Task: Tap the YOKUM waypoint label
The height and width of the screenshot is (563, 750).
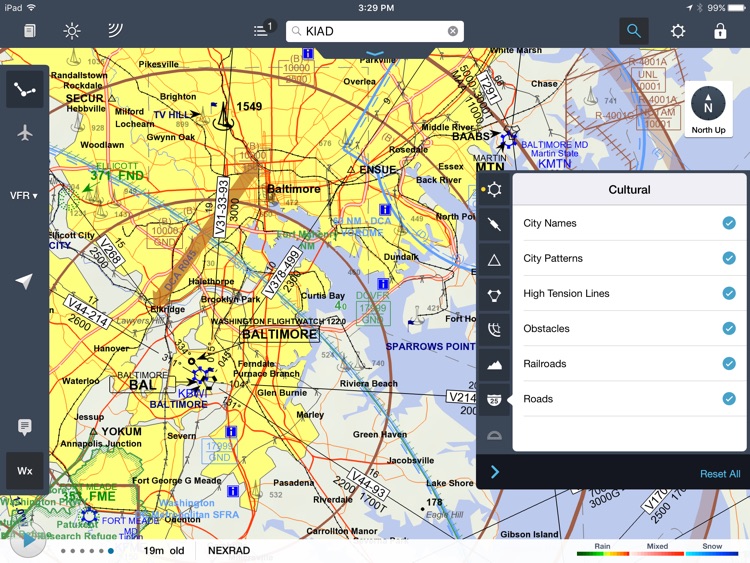Action: point(121,431)
